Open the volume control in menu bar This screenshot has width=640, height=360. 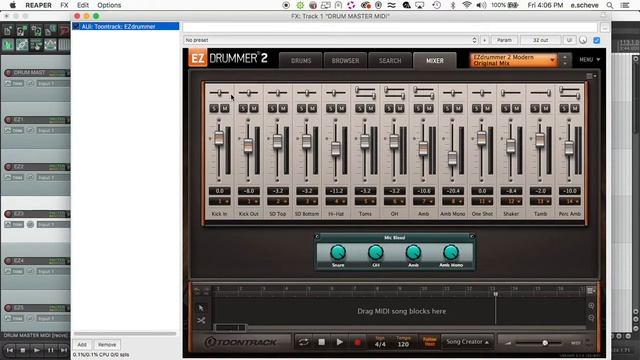point(481,5)
